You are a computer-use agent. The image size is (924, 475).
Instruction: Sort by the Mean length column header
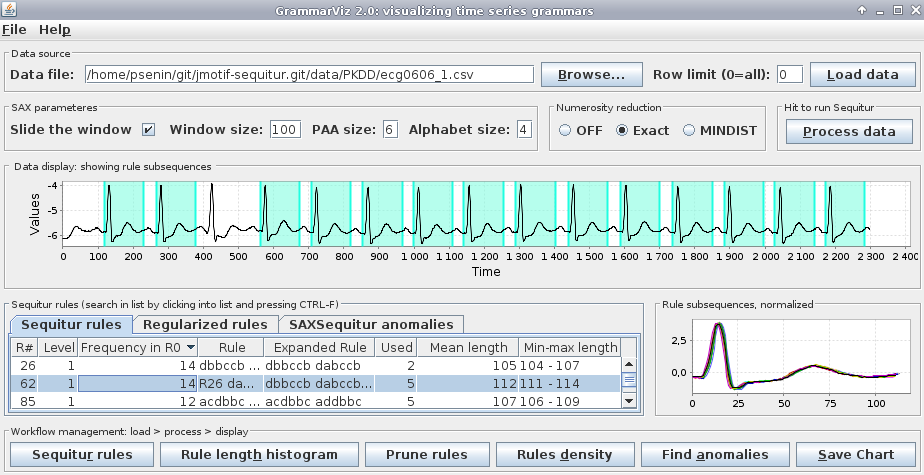tap(468, 347)
